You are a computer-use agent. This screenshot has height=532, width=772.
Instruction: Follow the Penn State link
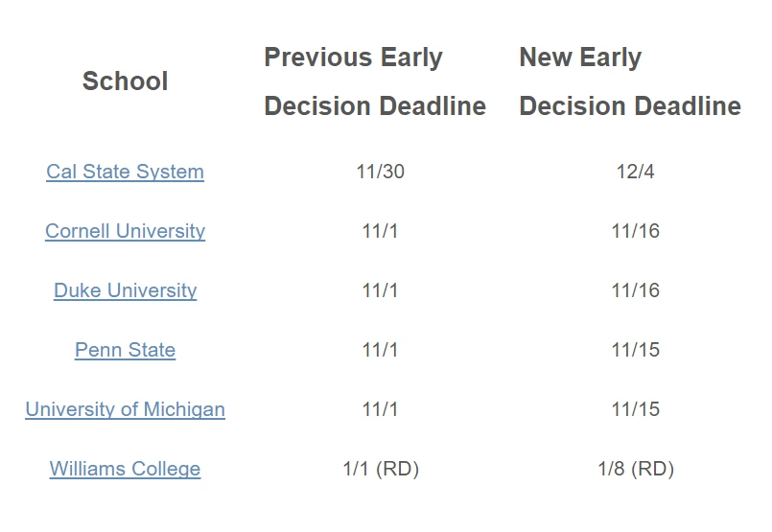(125, 351)
